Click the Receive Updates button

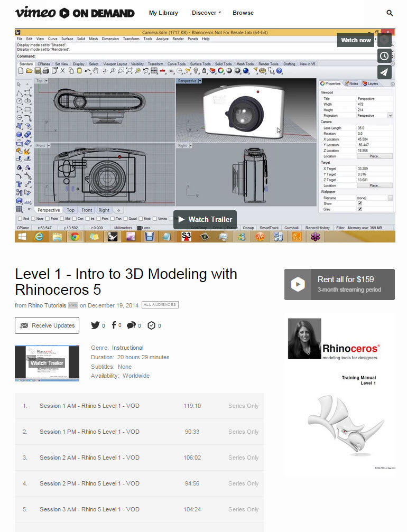47,325
